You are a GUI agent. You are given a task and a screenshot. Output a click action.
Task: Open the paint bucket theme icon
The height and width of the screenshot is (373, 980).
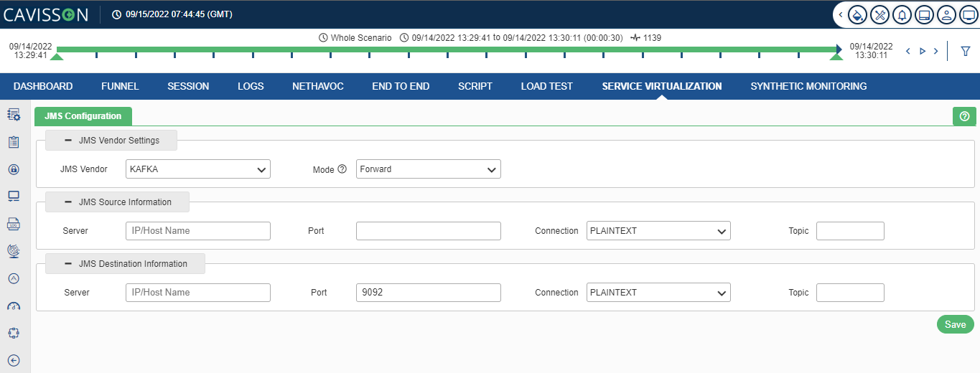click(x=858, y=14)
